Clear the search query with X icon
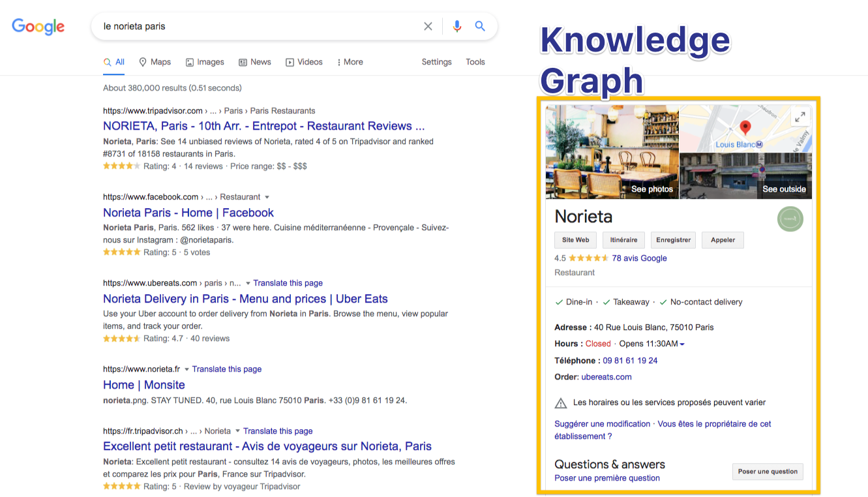This screenshot has height=497, width=868. (428, 26)
